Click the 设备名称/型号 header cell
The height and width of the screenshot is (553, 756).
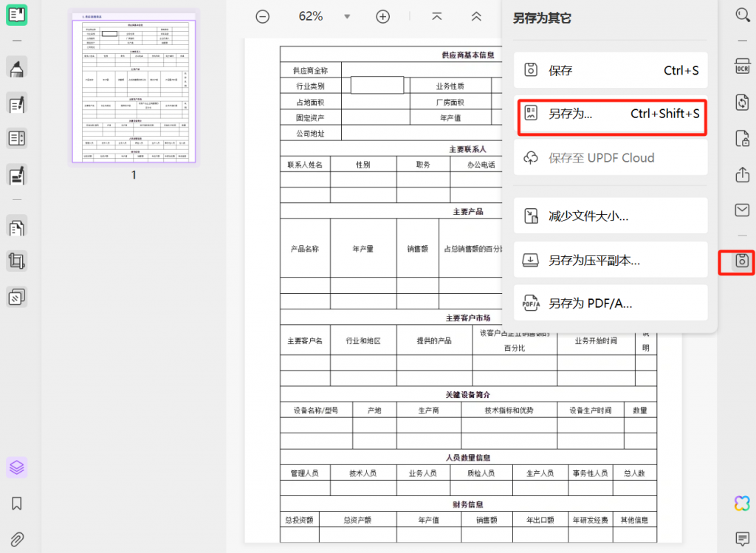point(316,411)
